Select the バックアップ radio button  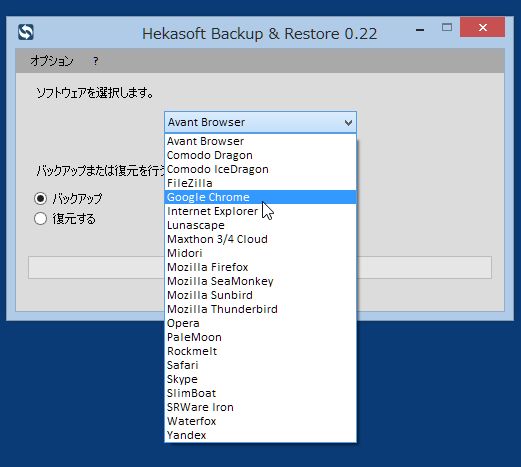40,199
